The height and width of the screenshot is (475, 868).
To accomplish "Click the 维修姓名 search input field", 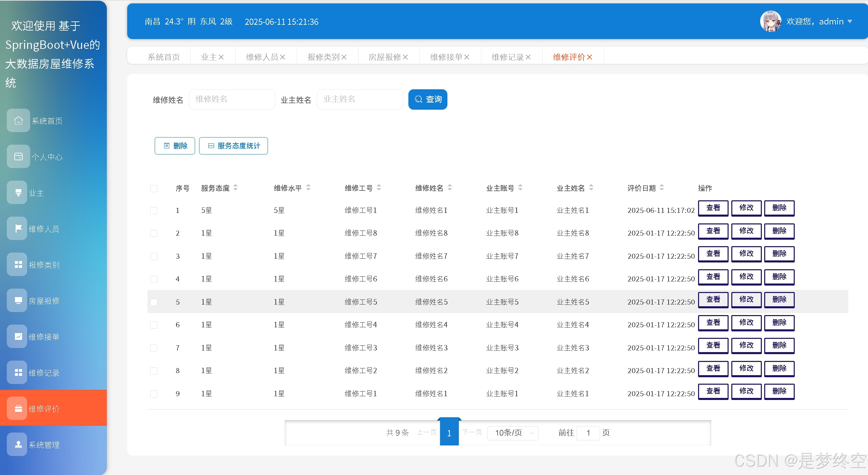I will click(232, 99).
